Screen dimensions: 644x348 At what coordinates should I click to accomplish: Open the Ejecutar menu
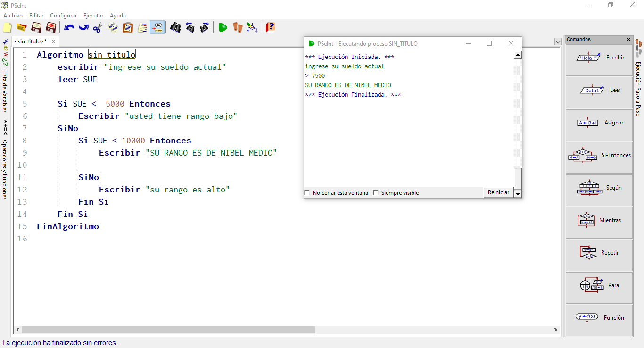[x=93, y=16]
